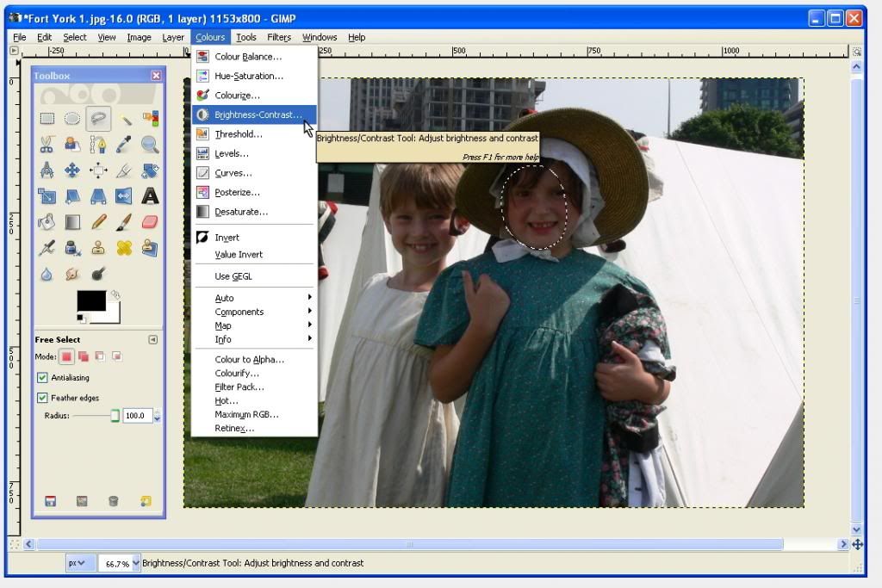882x588 pixels.
Task: Select the Colour Picker tool
Action: (x=124, y=145)
